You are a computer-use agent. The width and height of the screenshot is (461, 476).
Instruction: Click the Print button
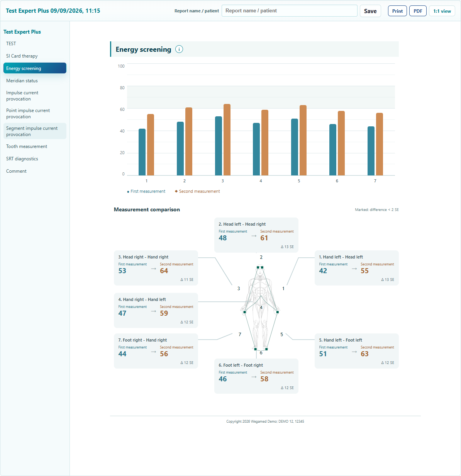(397, 11)
